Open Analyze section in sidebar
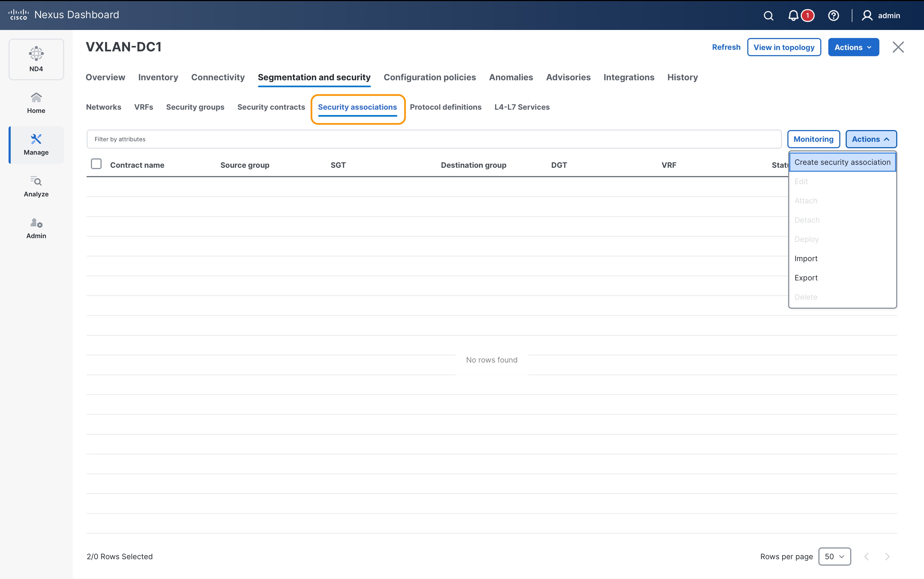The width and height of the screenshot is (924, 579). coord(36,186)
